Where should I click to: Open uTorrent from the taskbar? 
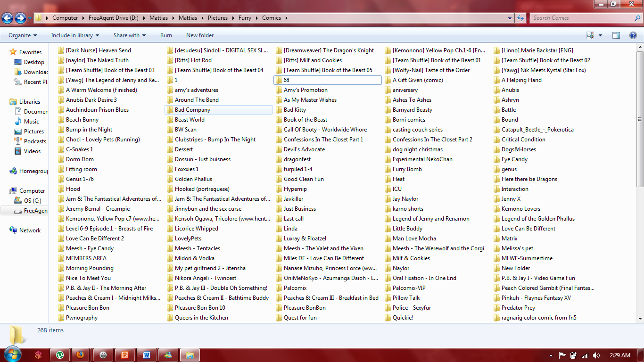pos(60,355)
